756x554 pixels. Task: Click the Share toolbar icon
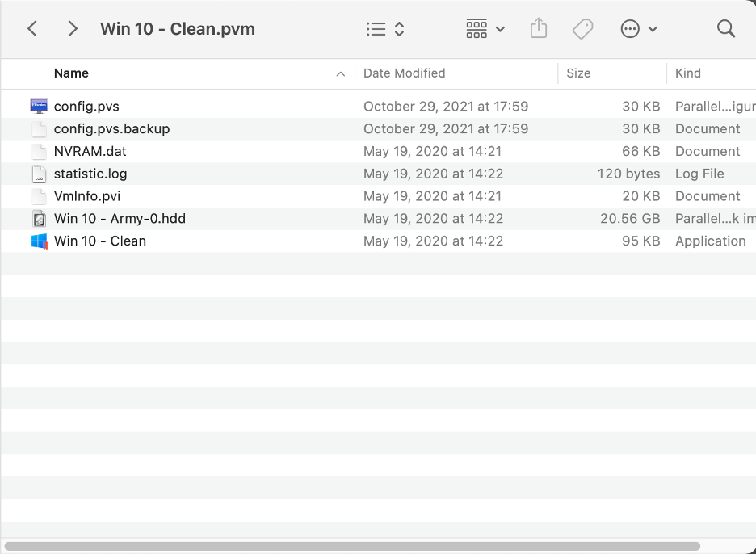[539, 28]
